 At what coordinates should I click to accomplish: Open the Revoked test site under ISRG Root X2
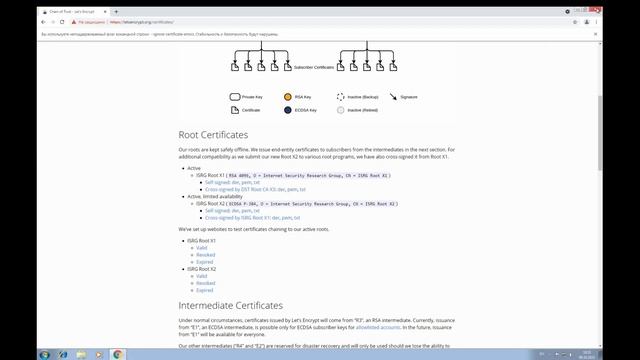(206, 283)
